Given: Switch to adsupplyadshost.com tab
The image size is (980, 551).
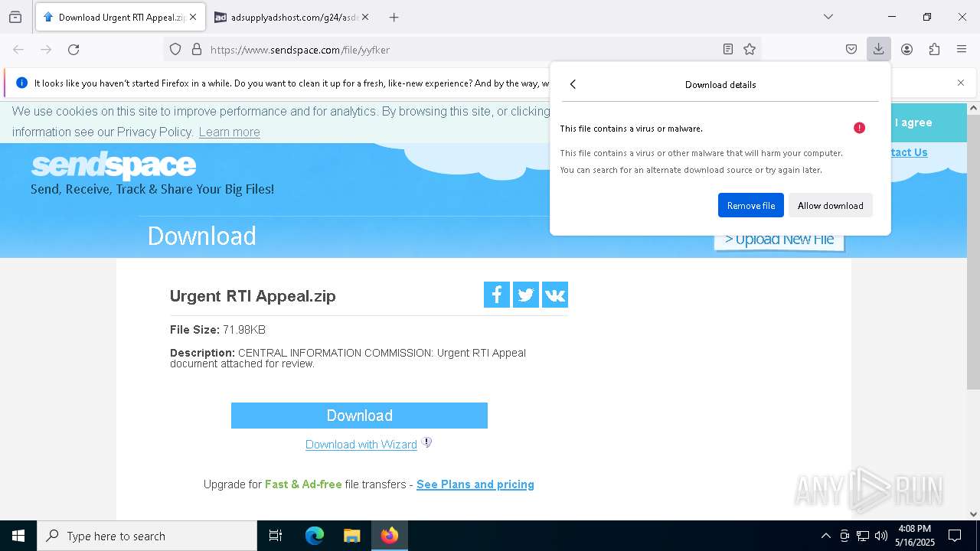Looking at the screenshot, I should (x=291, y=17).
